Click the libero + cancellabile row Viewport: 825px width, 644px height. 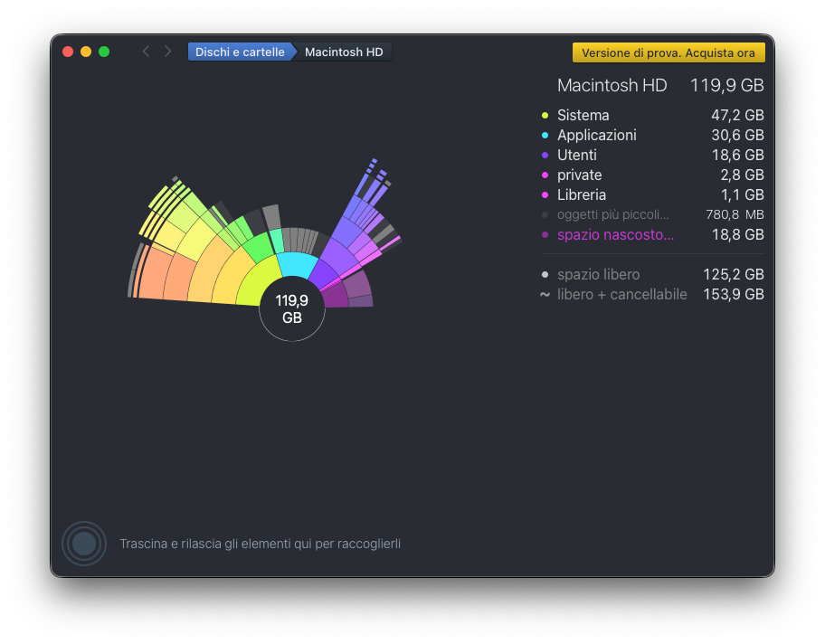pos(652,295)
